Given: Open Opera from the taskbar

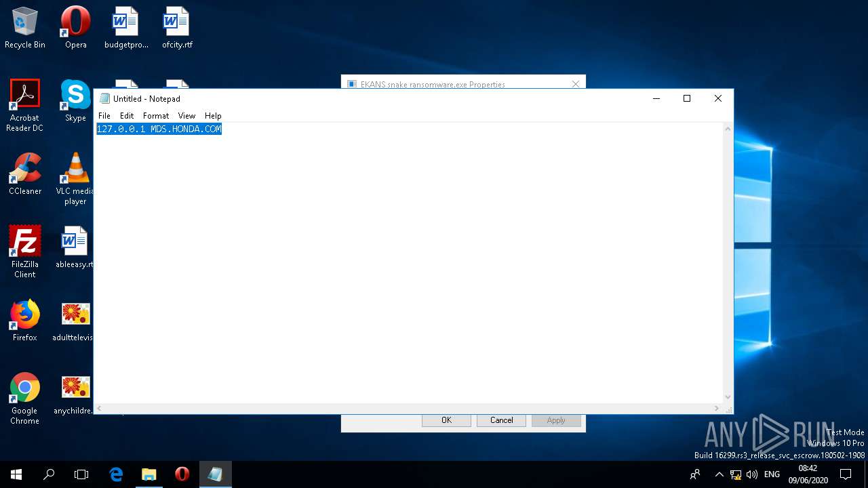Looking at the screenshot, I should coord(182,474).
